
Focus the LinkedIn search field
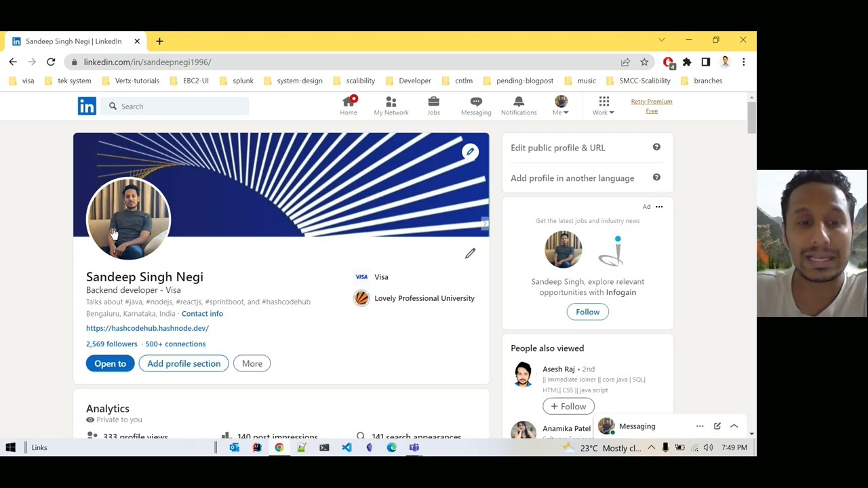[175, 106]
